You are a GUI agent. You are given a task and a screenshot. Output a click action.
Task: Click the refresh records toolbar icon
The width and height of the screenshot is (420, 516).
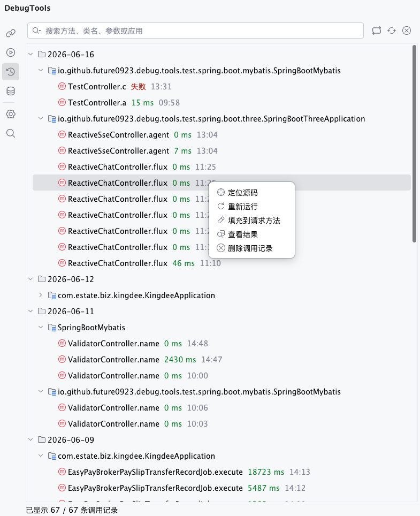pyautogui.click(x=392, y=31)
